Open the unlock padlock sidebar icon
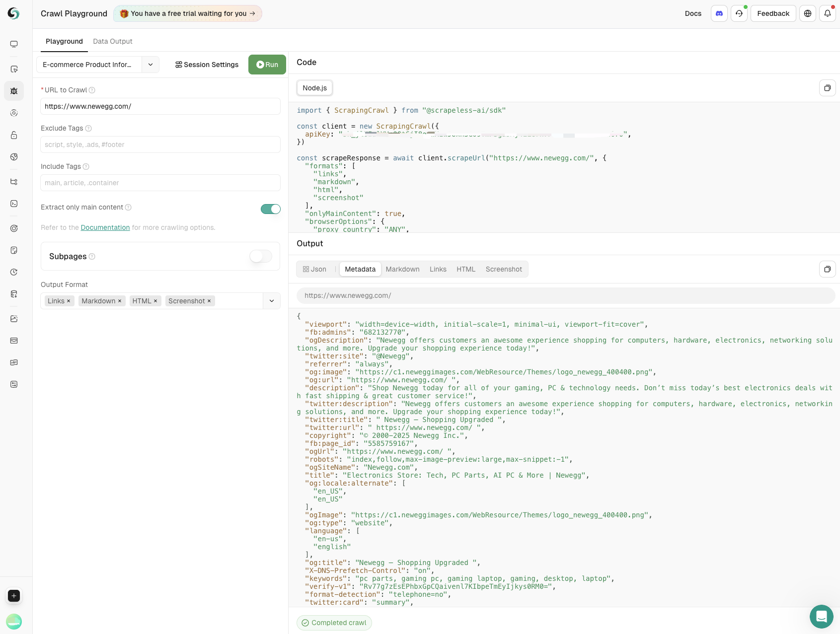 click(x=14, y=135)
